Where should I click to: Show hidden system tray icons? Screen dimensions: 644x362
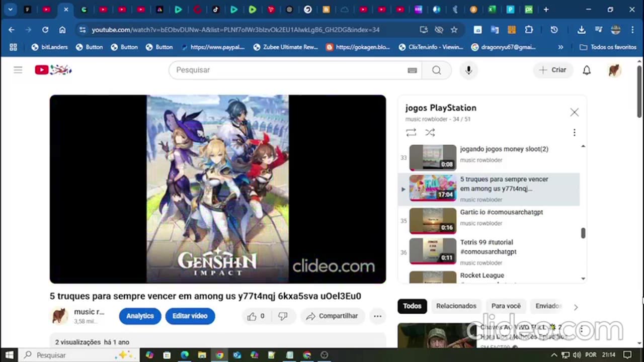tap(554, 355)
